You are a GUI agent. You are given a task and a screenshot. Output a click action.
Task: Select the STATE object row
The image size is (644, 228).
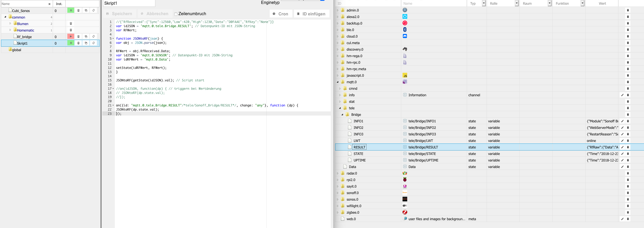[489, 154]
